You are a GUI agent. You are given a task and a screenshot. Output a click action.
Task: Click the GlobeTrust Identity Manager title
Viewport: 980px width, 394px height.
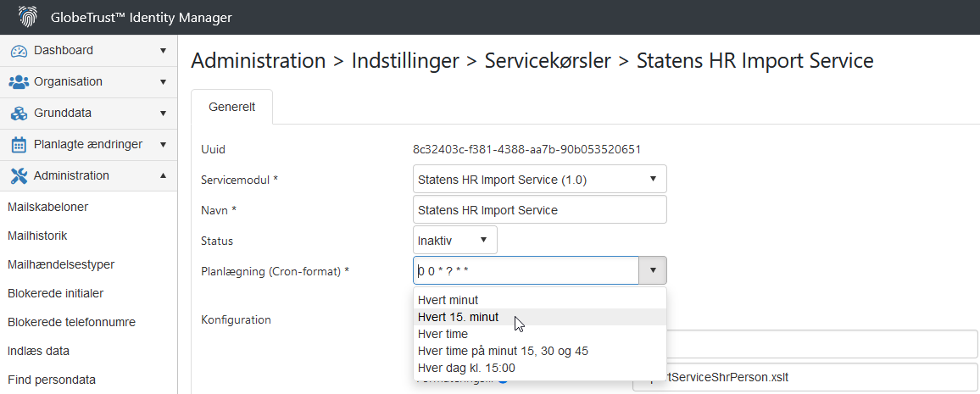[142, 18]
